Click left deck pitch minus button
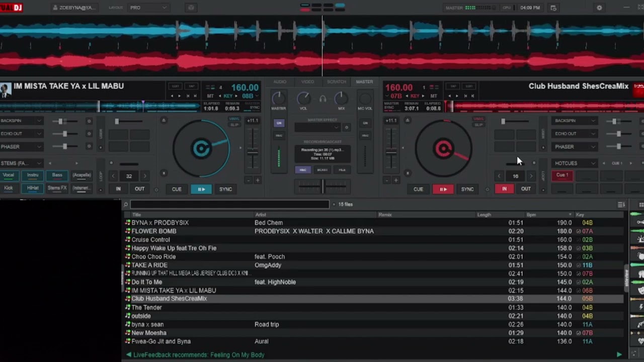Screen dimensions: 644x362 (248, 180)
